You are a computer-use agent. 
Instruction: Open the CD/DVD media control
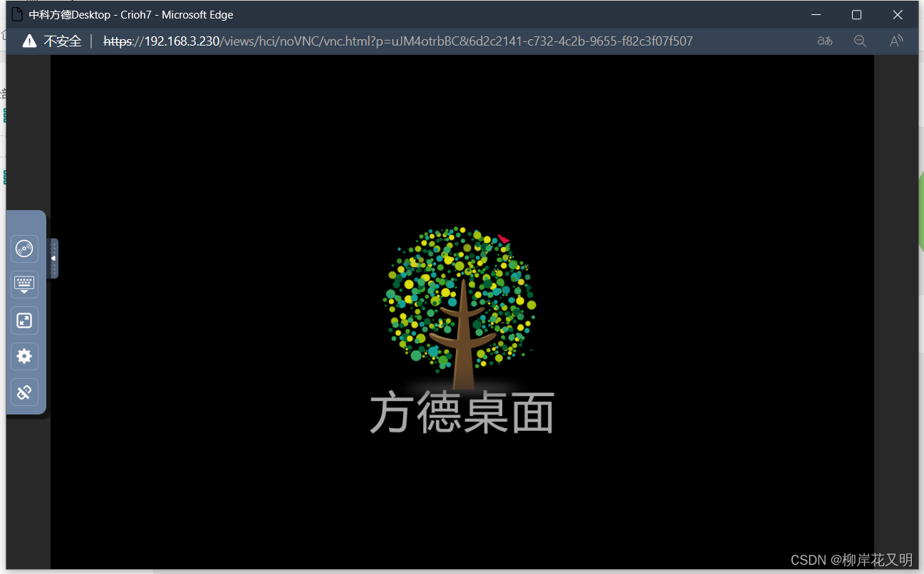[x=24, y=249]
